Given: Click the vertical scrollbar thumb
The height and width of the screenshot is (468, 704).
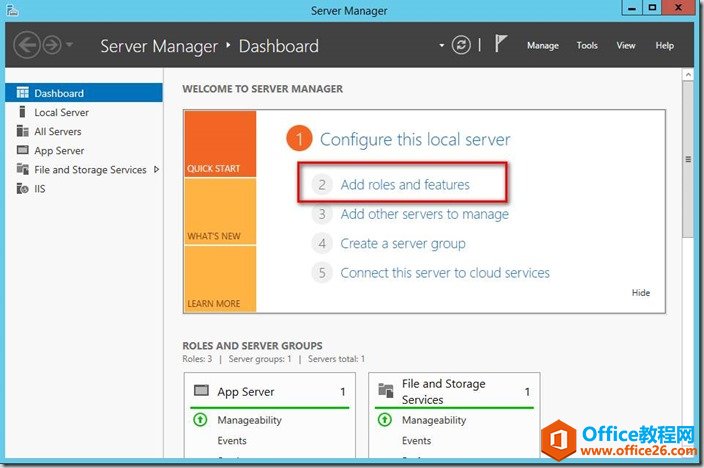Looking at the screenshot, I should pos(688,160).
